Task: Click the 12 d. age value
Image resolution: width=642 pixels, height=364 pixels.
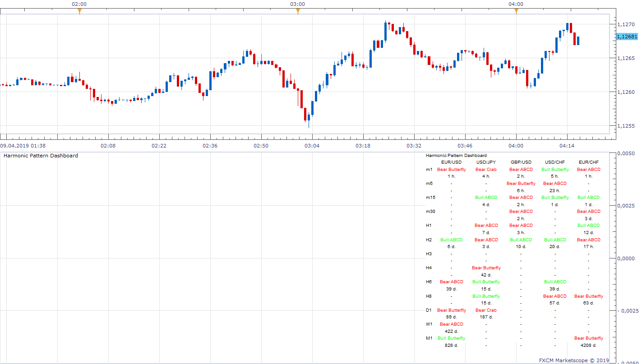Action: (x=589, y=233)
